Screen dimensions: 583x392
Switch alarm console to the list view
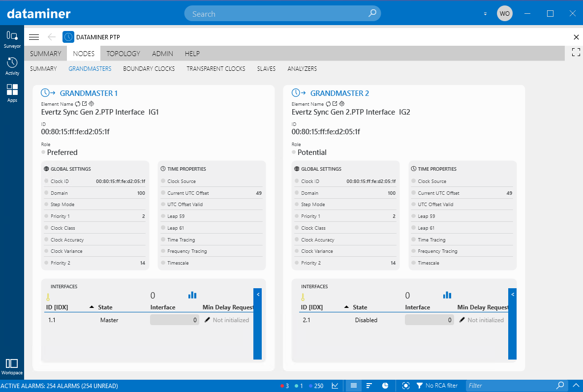pos(354,386)
